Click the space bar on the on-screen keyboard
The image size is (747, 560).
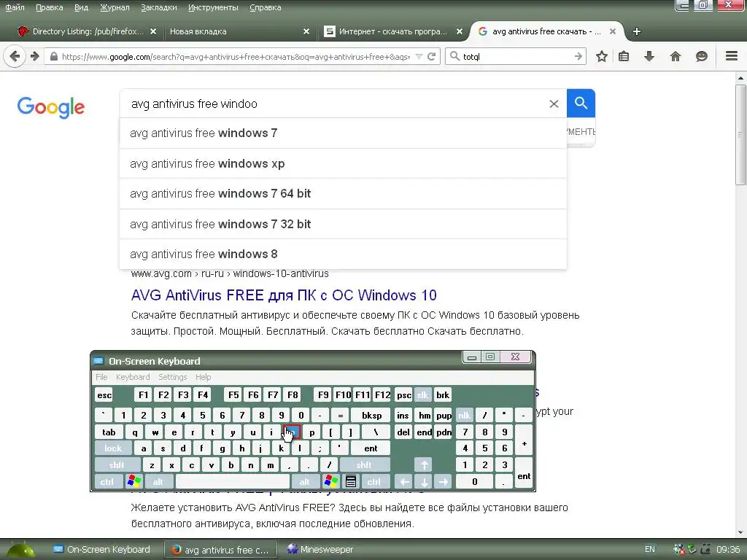click(233, 481)
